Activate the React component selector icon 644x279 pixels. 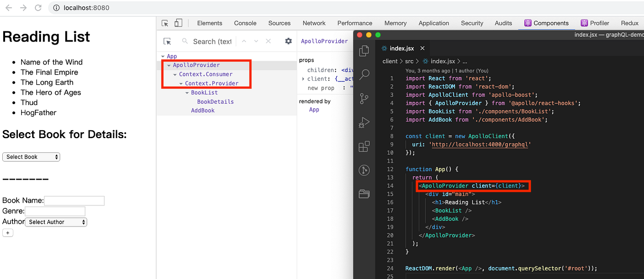tap(167, 41)
